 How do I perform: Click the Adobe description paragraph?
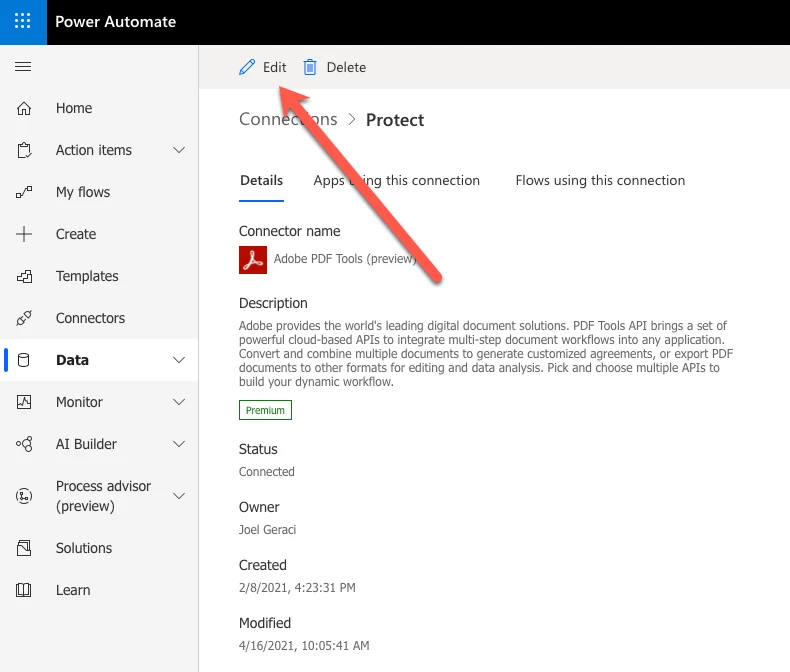coord(486,354)
